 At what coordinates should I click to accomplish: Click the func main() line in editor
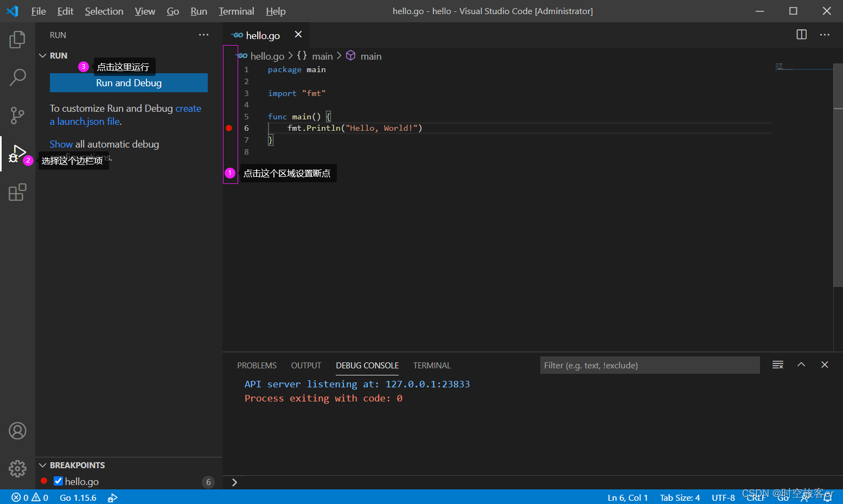click(299, 117)
